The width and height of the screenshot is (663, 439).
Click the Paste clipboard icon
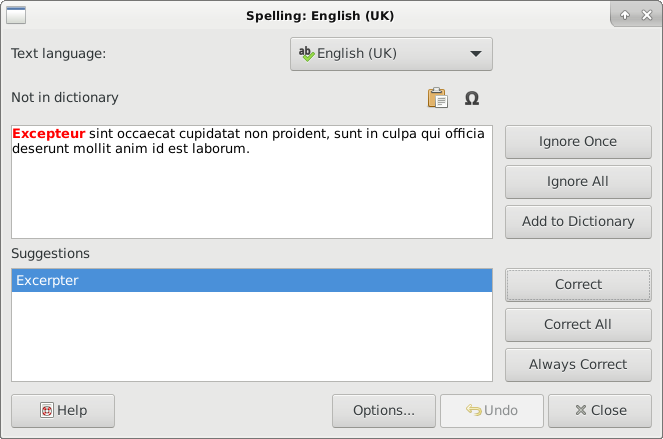click(x=438, y=98)
